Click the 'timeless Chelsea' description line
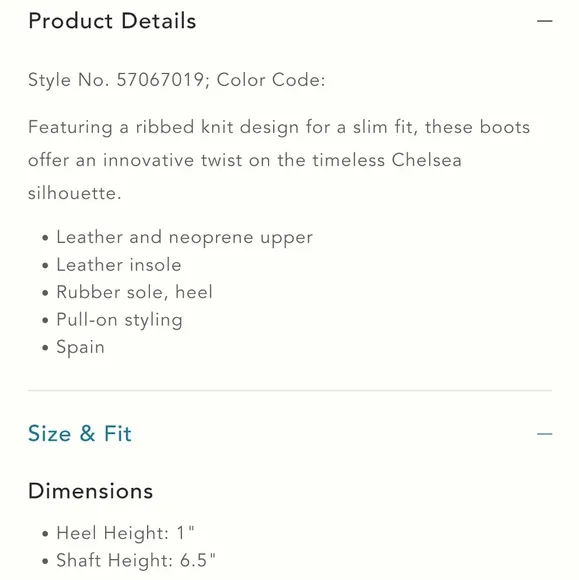This screenshot has width=579, height=580. (x=245, y=160)
